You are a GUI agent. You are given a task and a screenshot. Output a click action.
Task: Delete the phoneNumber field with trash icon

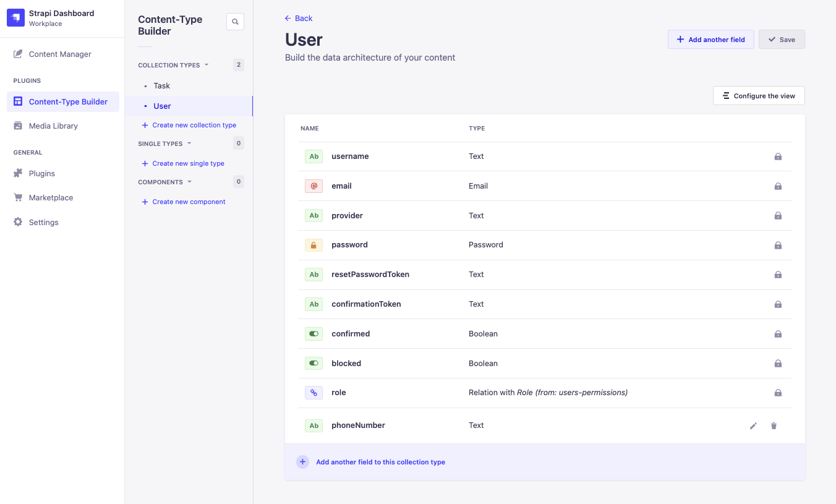pyautogui.click(x=774, y=425)
